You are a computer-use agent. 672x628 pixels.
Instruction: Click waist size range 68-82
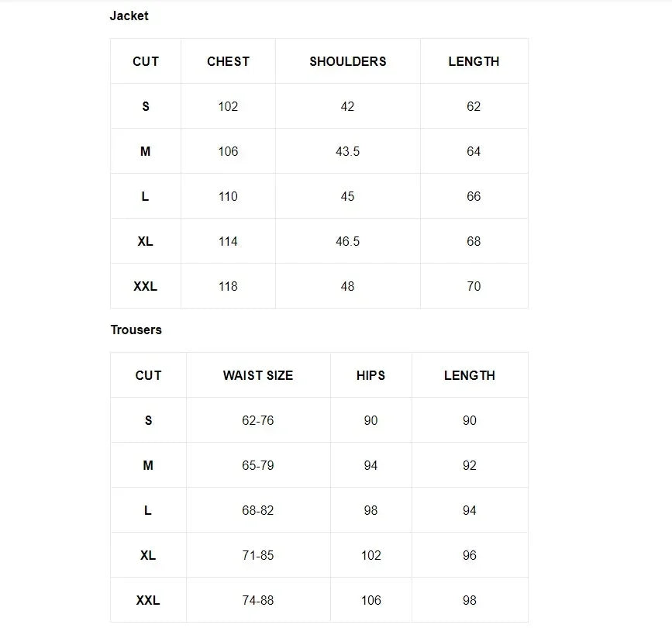[x=258, y=510]
